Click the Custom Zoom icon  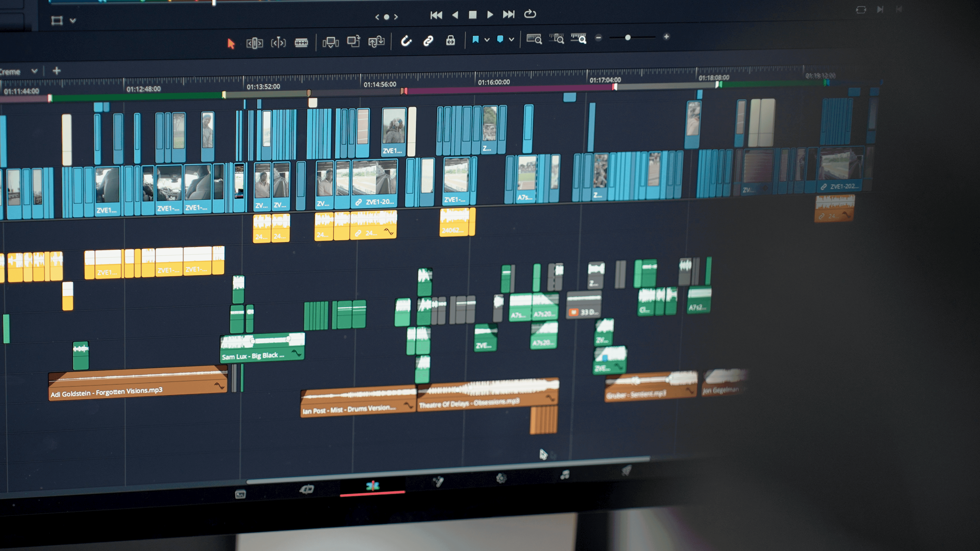tap(579, 38)
